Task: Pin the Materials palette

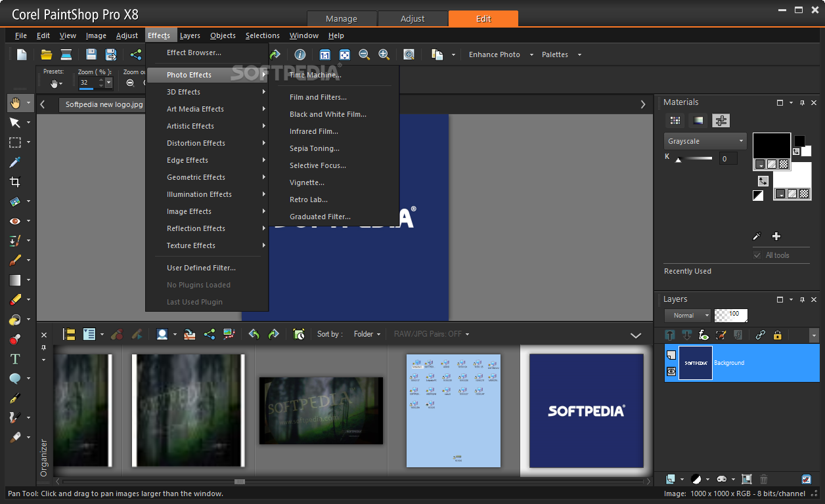Action: point(802,102)
